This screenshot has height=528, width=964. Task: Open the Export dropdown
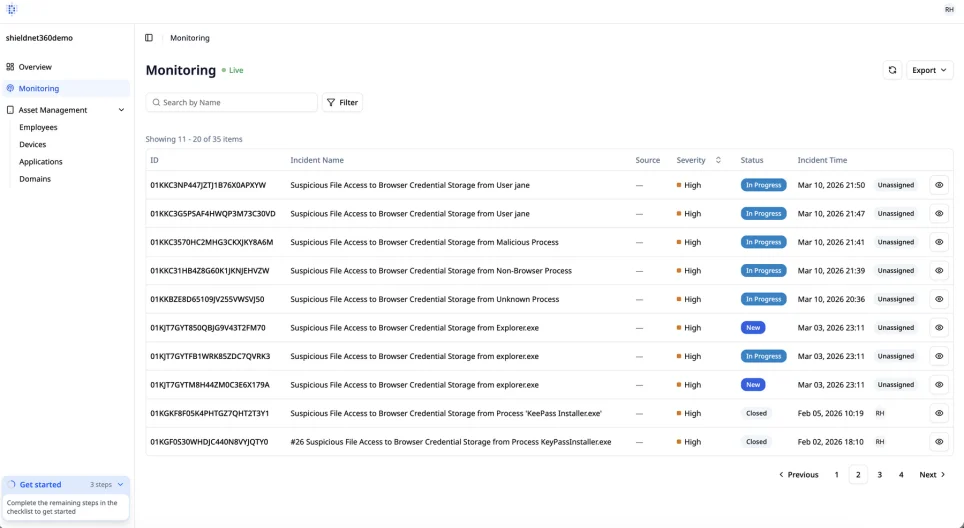click(929, 70)
